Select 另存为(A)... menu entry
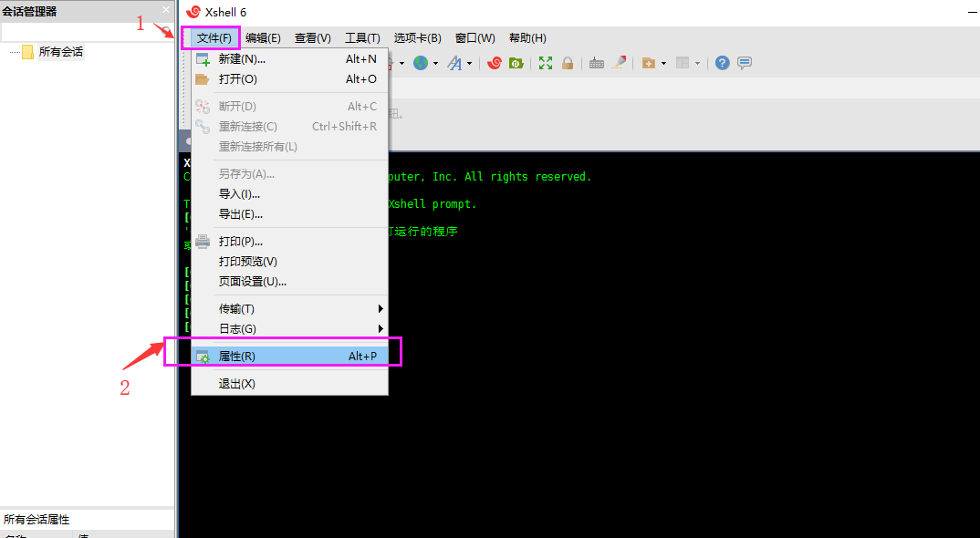Viewport: 980px width, 538px height. (289, 173)
